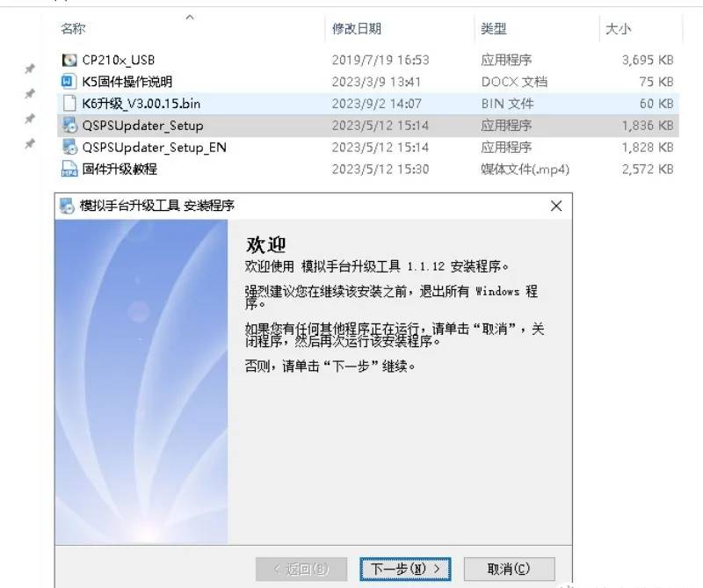The image size is (703, 588).
Task: Click the CP210x_USB installer icon
Action: pyautogui.click(x=69, y=60)
